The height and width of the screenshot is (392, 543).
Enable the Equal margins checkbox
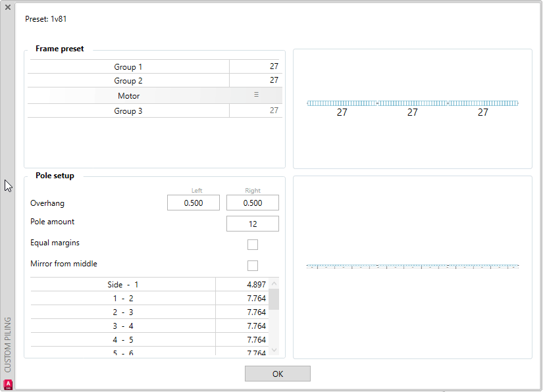pyautogui.click(x=253, y=245)
